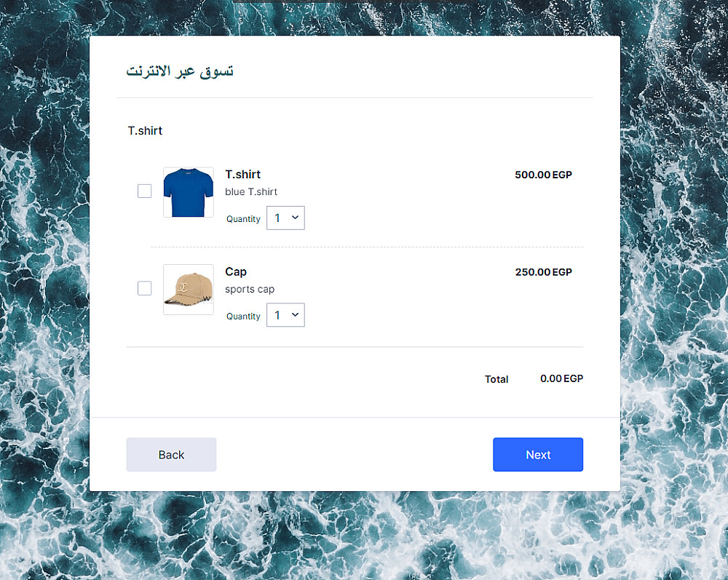Viewport: 728px width, 580px height.
Task: Tick the Cap product checkbox
Action: tap(144, 288)
